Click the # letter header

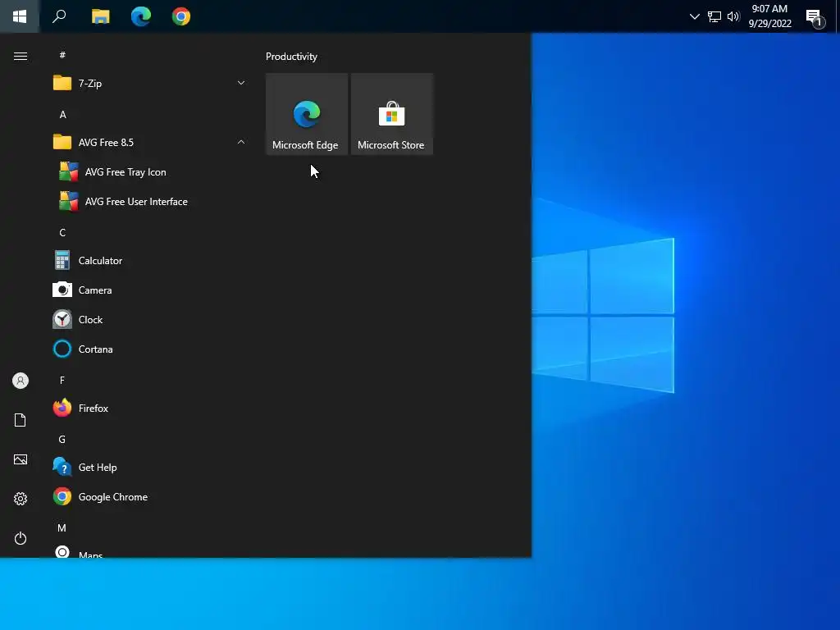(62, 55)
